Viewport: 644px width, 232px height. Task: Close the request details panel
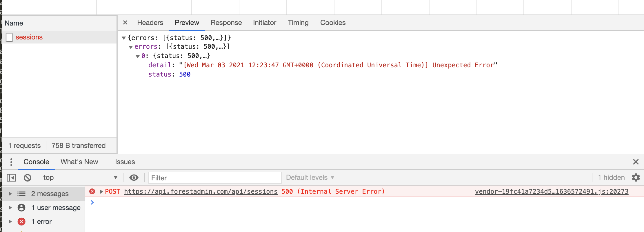pyautogui.click(x=125, y=22)
